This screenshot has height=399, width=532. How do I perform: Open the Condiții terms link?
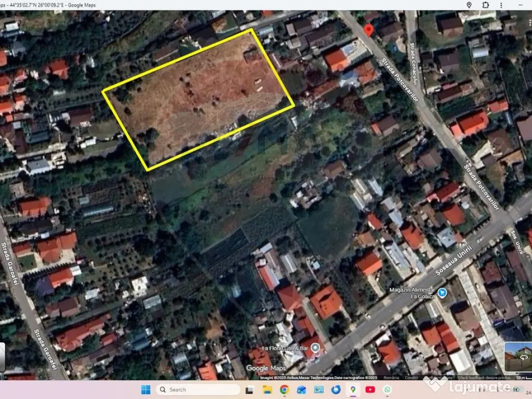pyautogui.click(x=411, y=377)
